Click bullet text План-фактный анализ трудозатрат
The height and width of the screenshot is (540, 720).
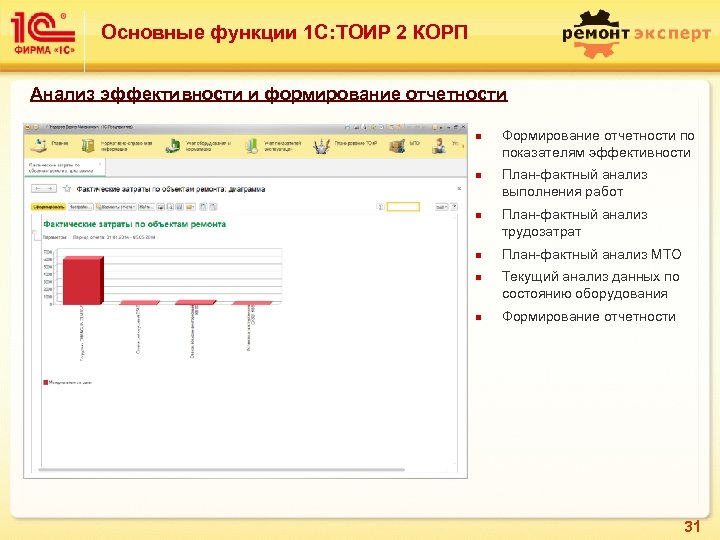[574, 223]
